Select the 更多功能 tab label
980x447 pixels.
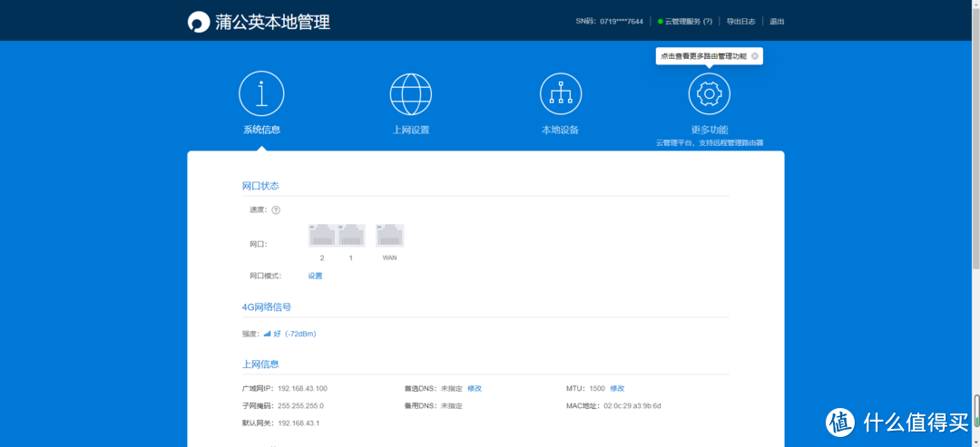tap(710, 131)
